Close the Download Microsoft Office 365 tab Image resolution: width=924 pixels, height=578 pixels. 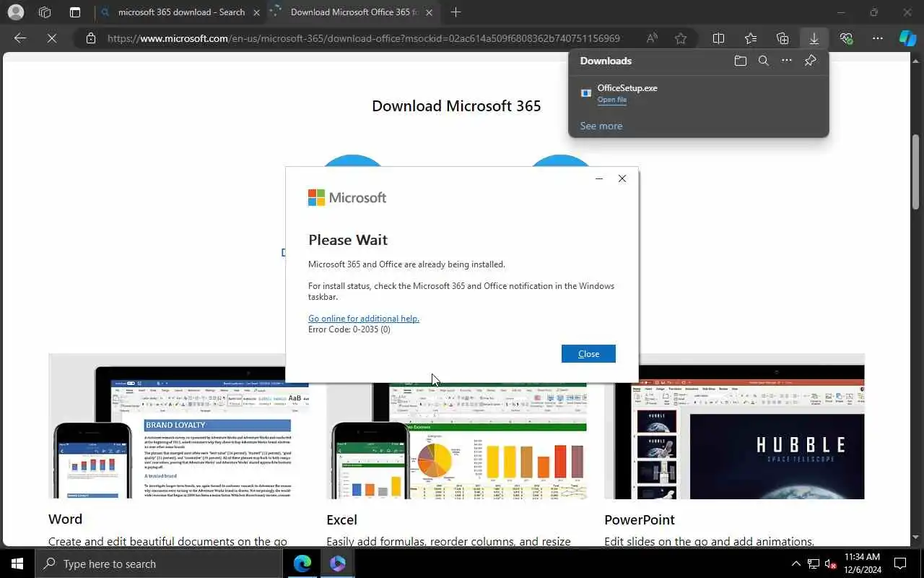429,12
